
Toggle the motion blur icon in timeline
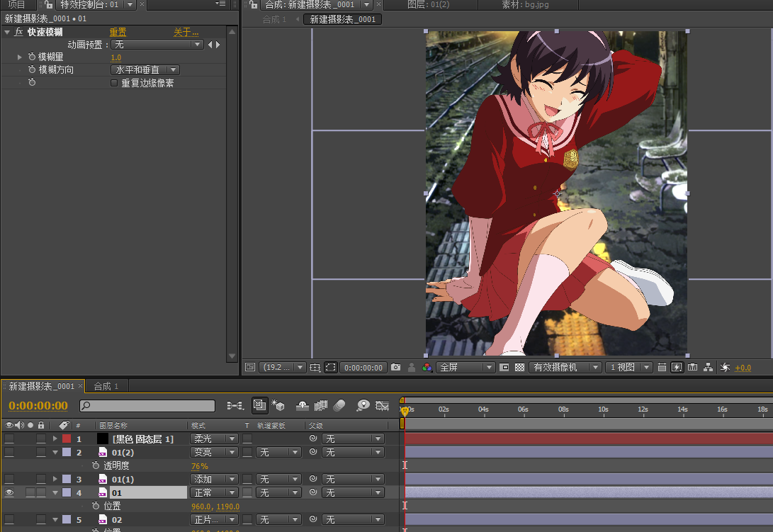coord(339,406)
